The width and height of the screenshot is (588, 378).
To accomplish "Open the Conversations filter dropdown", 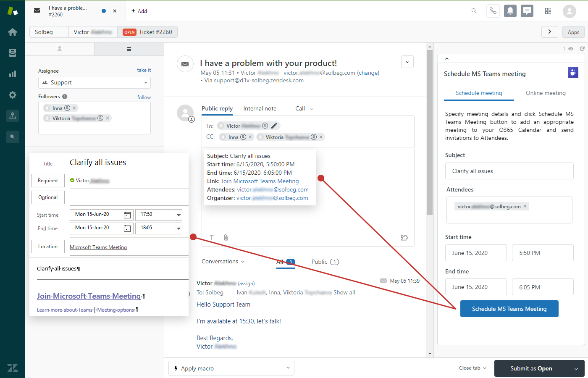I will pos(223,261).
